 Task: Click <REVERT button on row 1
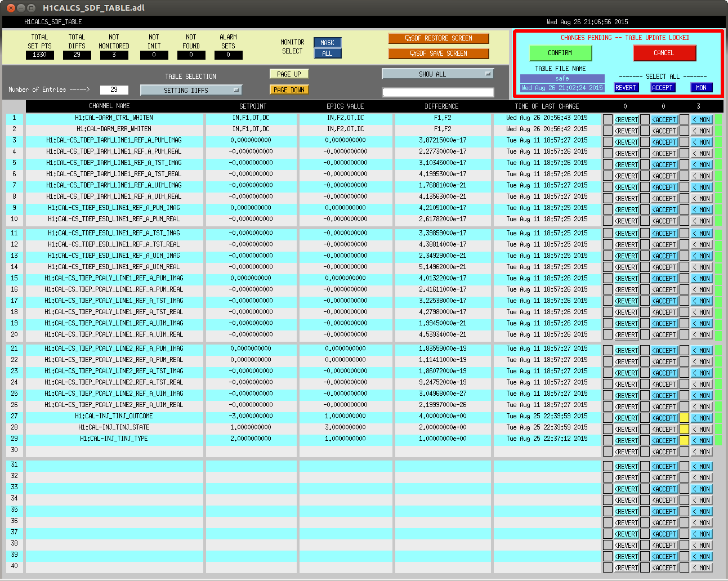626,120
